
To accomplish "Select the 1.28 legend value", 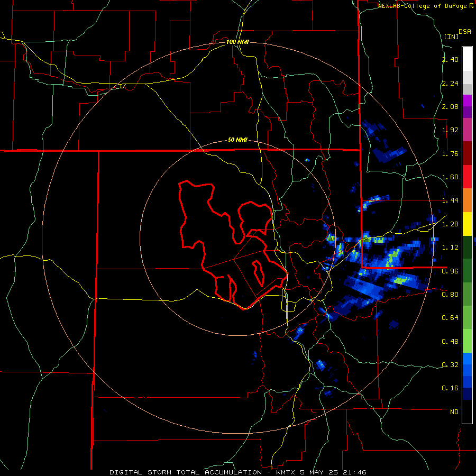I will point(450,224).
